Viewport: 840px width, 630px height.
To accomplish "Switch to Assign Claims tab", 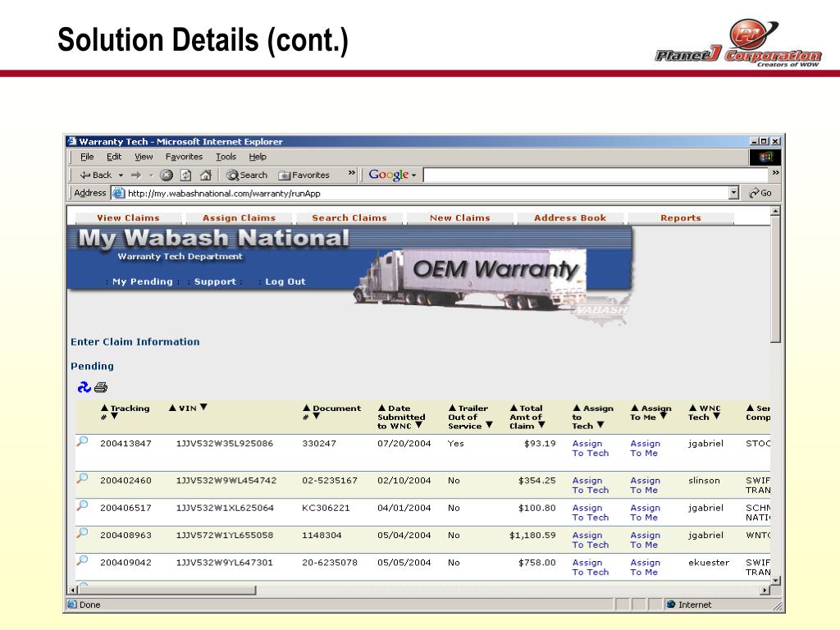I will (239, 218).
